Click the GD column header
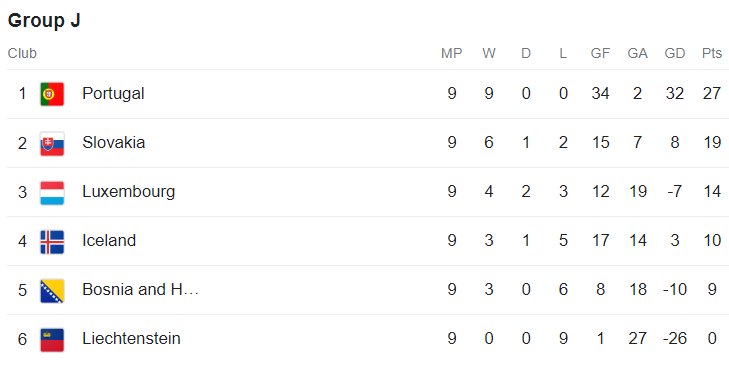 pyautogui.click(x=675, y=53)
